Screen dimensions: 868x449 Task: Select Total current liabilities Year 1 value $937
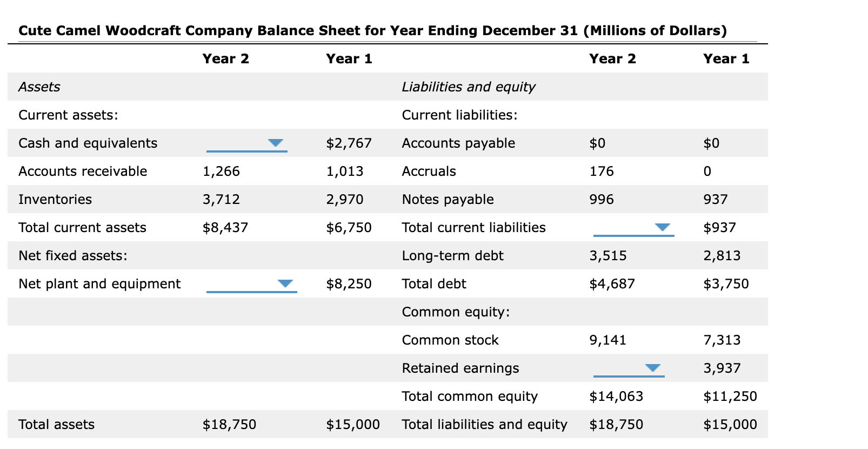click(720, 228)
